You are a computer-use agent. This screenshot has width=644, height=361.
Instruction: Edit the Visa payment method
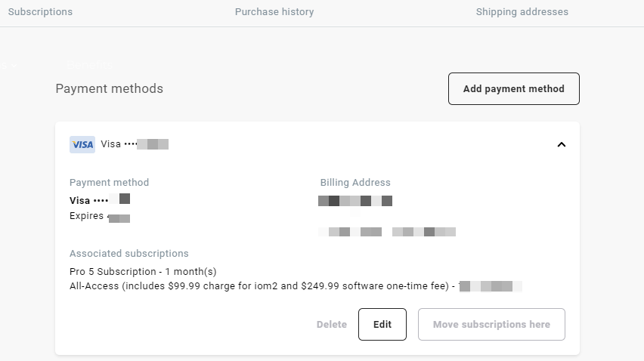coord(382,325)
